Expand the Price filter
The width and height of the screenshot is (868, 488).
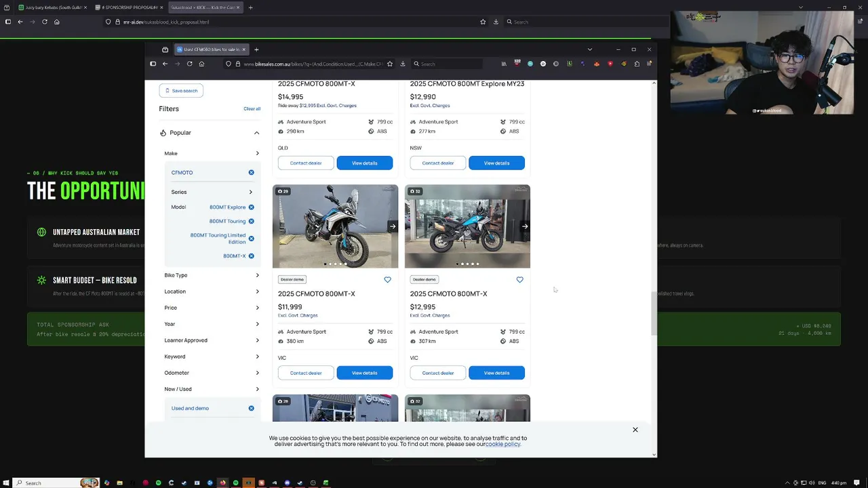point(212,308)
